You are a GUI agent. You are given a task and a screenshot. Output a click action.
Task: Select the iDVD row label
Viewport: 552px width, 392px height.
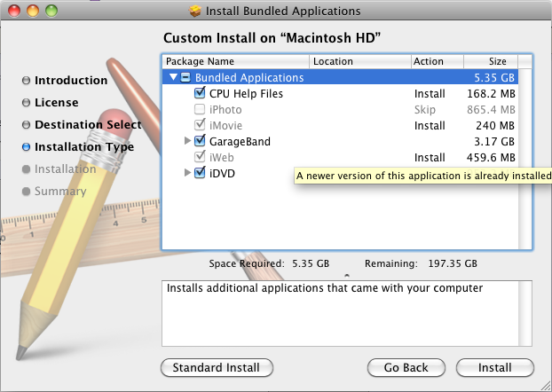(222, 174)
